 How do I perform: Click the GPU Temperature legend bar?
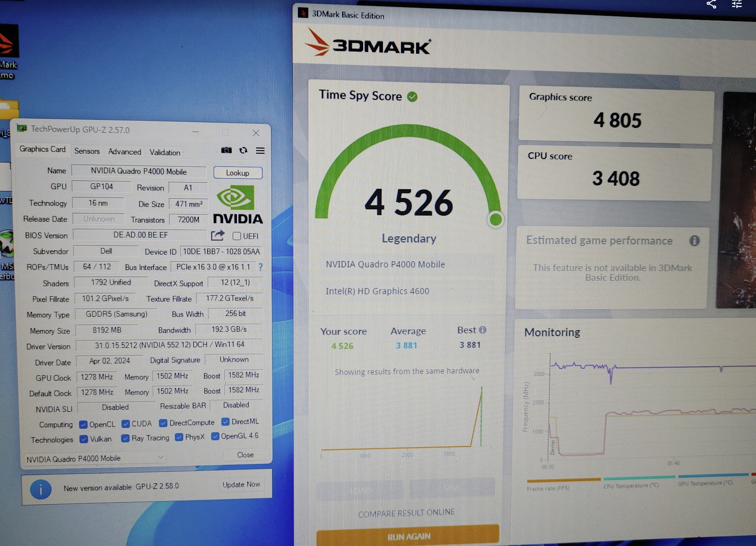coord(713,475)
